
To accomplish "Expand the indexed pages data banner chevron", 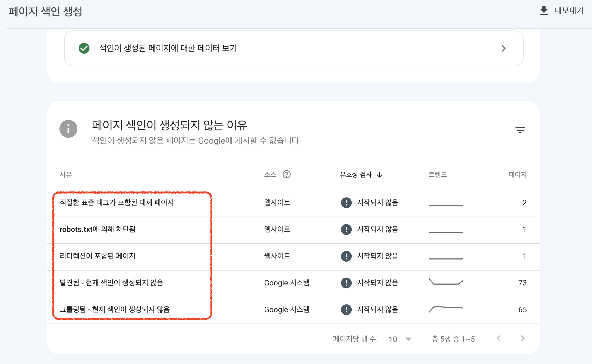I will tap(503, 48).
